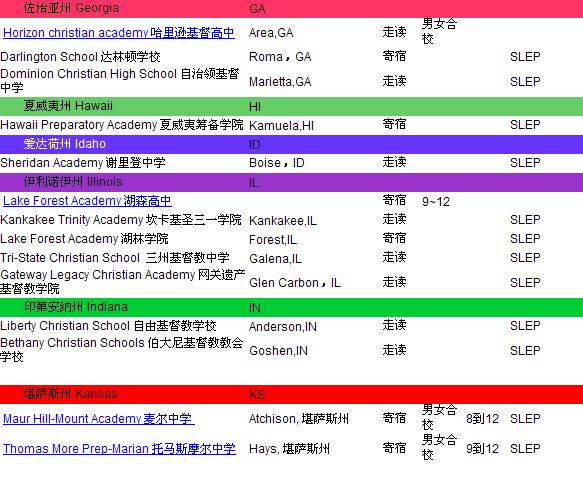The width and height of the screenshot is (583, 477).
Task: Click Darlington School 达林顿学校 row name
Action: point(80,57)
